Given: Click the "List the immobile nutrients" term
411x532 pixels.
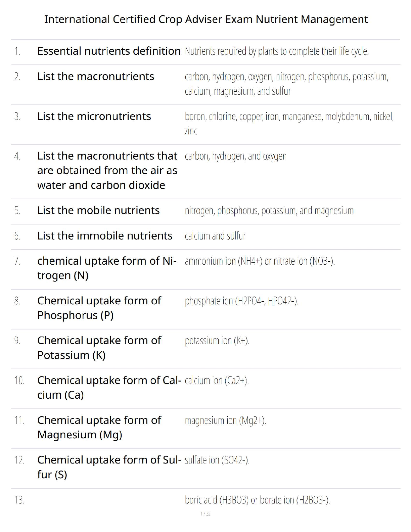Looking at the screenshot, I should pos(105,236).
